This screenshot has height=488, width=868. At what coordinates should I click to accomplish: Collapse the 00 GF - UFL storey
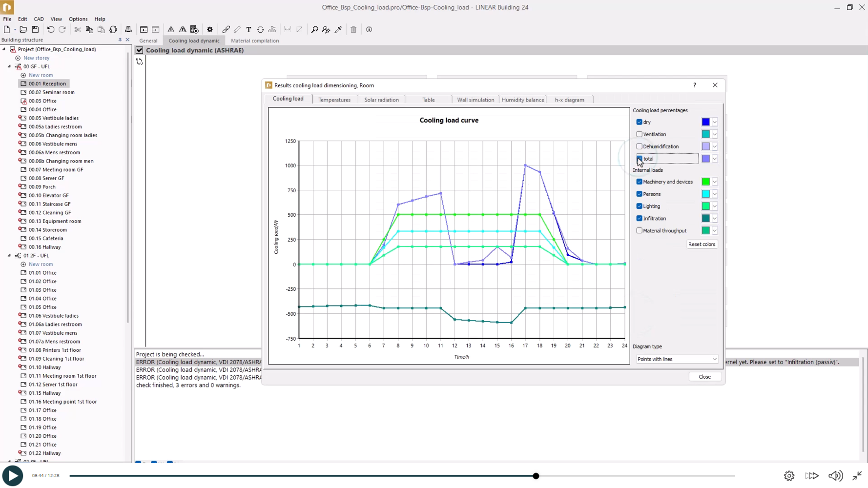point(9,66)
